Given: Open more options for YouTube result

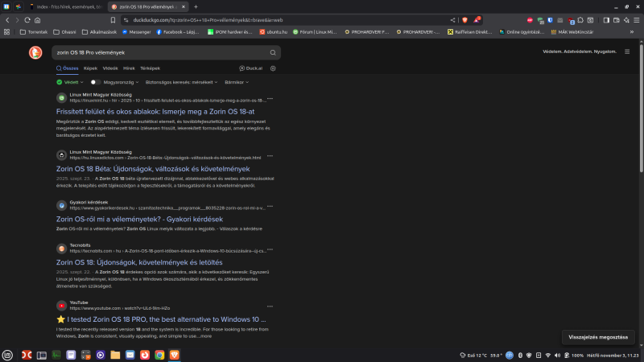Looking at the screenshot, I should pos(270,306).
